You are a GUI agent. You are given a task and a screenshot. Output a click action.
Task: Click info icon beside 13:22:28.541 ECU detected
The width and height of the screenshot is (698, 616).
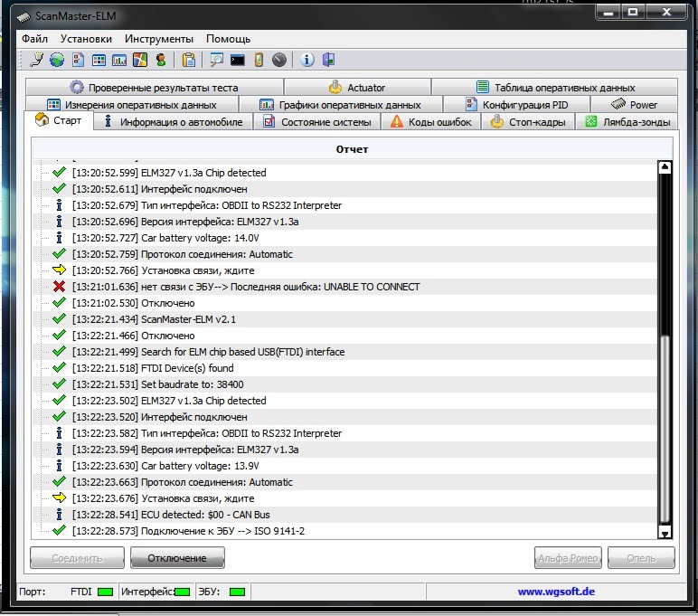[59, 515]
